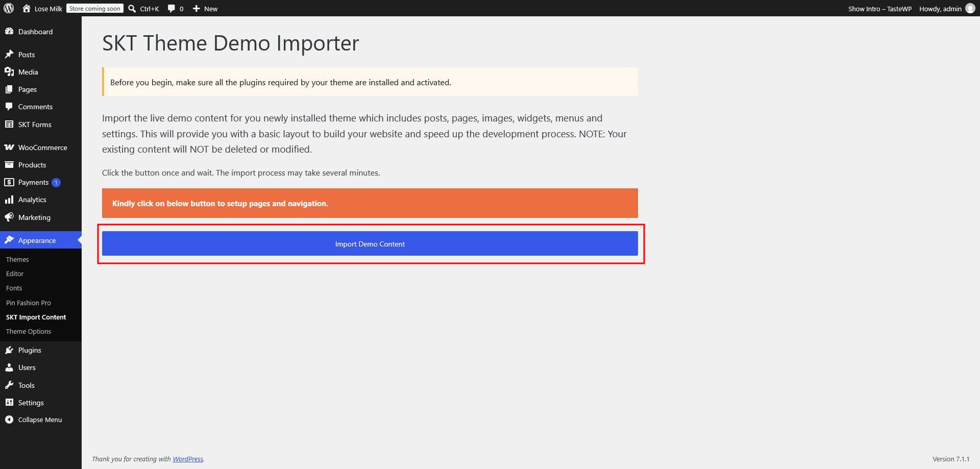Click the Products box icon

[9, 164]
